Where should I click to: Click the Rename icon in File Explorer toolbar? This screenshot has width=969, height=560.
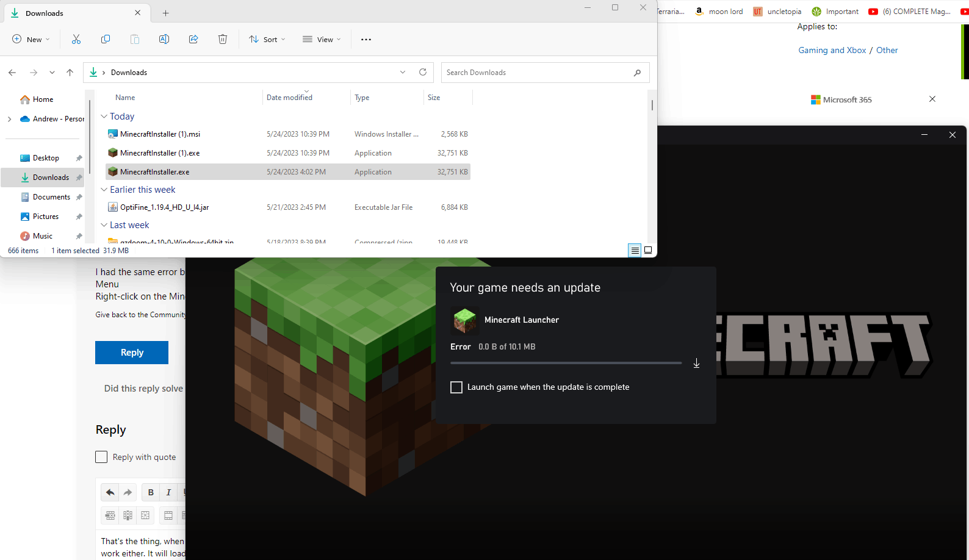(164, 39)
